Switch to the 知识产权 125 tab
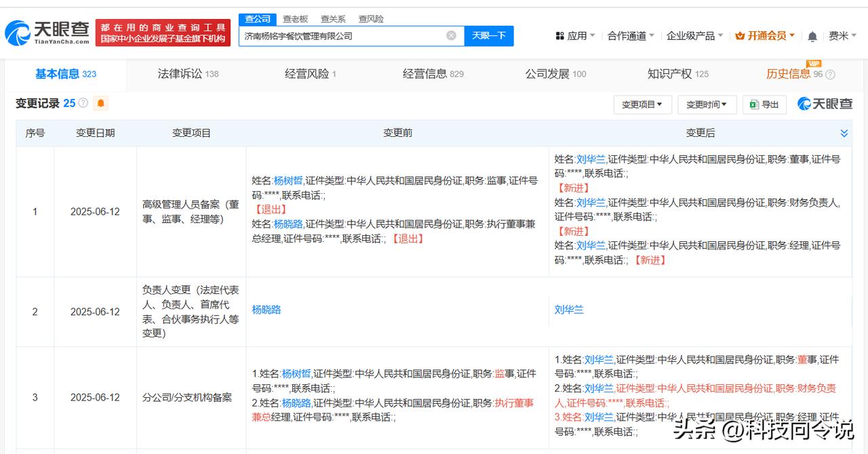Image resolution: width=868 pixels, height=454 pixels. (x=678, y=74)
